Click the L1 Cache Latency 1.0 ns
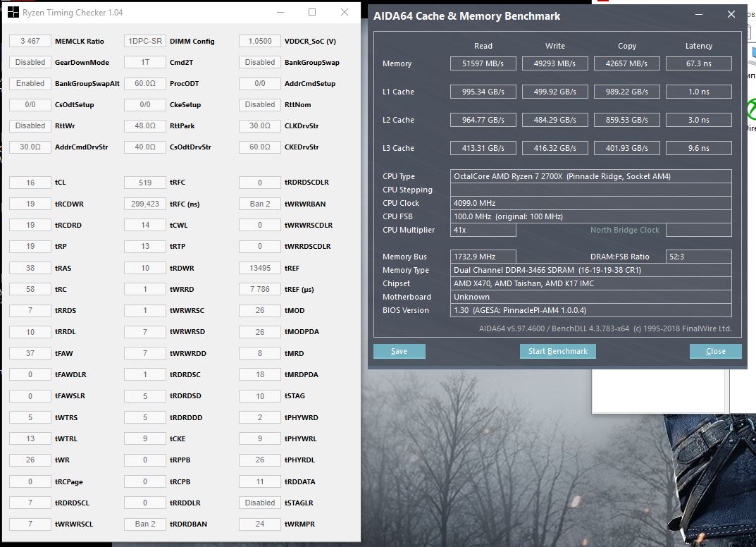Image resolution: width=756 pixels, height=547 pixels. pyautogui.click(x=699, y=92)
